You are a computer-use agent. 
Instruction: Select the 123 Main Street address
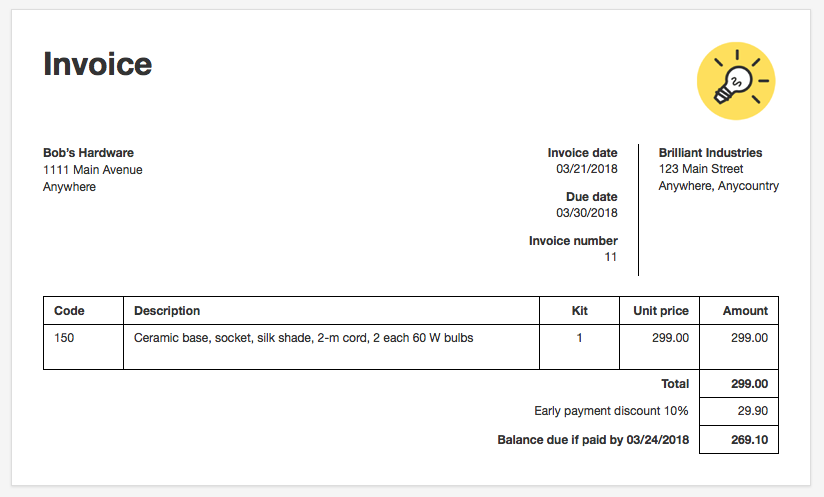pos(701,169)
